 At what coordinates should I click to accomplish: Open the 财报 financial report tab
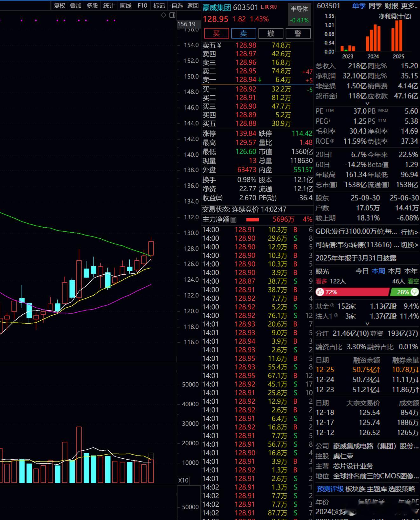[391, 6]
